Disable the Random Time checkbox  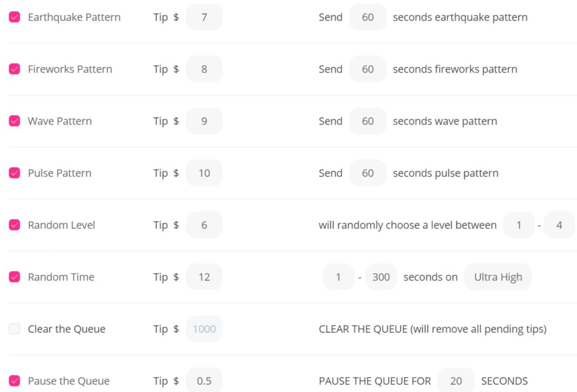[x=15, y=277]
